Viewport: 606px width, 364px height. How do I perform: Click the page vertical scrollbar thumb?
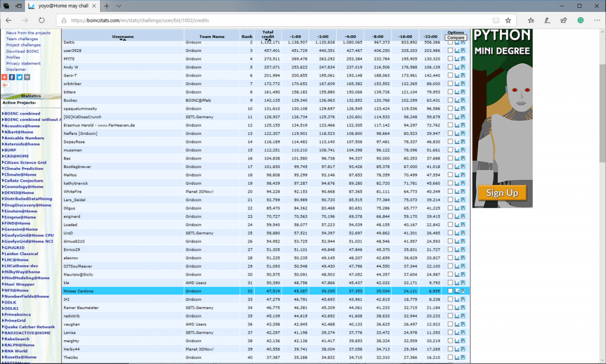pos(602,113)
